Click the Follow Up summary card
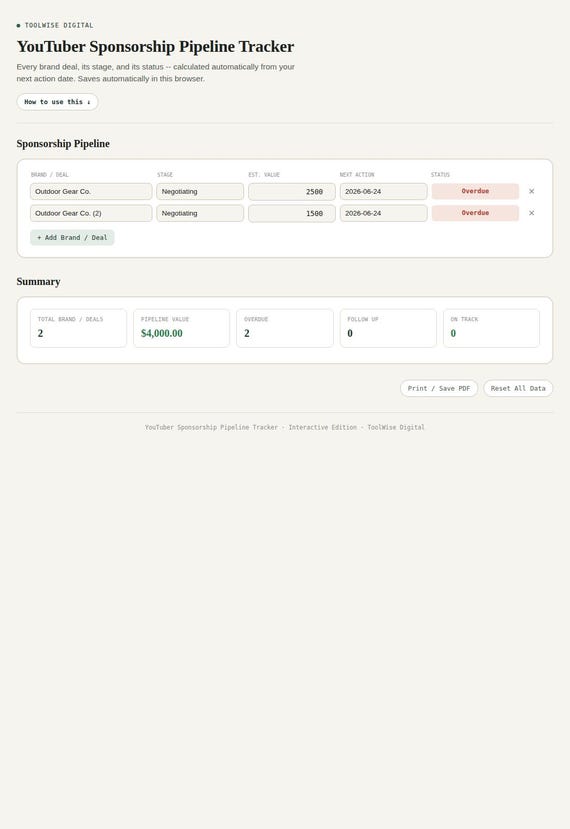 click(388, 328)
